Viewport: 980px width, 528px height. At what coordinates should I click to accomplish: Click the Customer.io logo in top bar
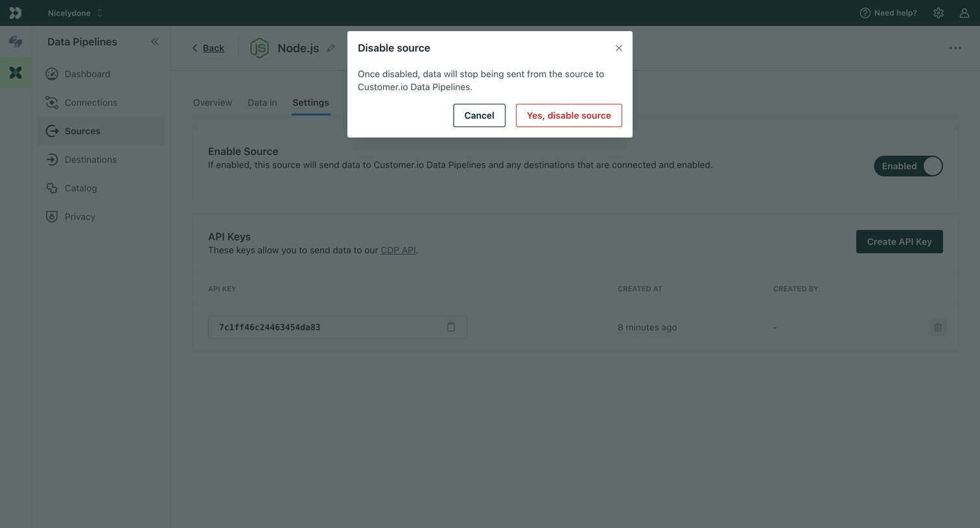(x=16, y=13)
